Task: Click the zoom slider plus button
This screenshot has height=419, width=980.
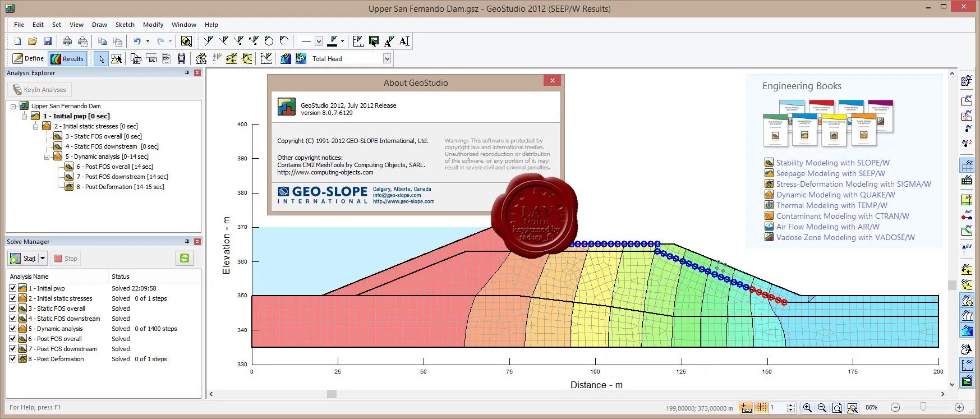Action: pos(959,408)
